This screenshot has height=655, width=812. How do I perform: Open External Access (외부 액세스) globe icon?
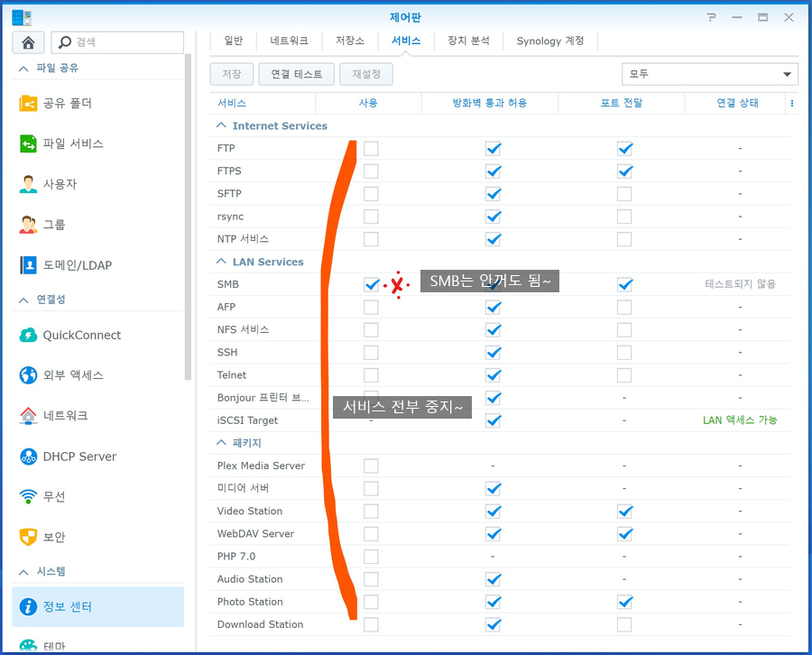(28, 375)
